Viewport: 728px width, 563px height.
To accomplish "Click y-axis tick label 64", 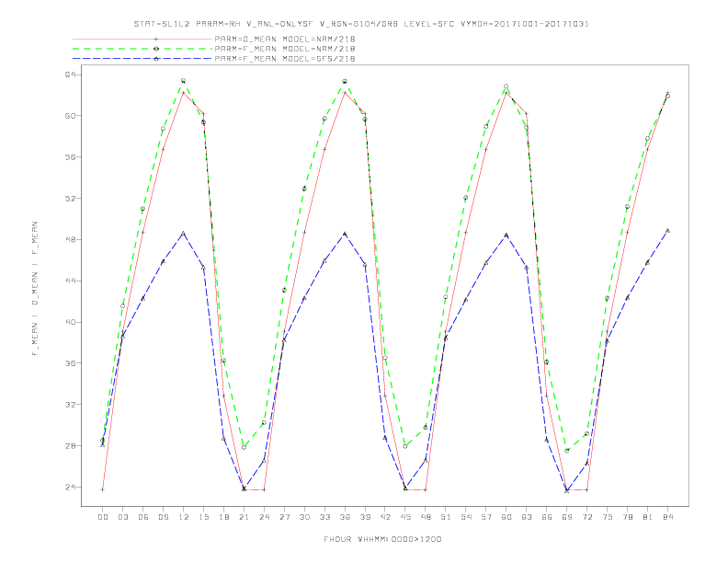I will (70, 75).
